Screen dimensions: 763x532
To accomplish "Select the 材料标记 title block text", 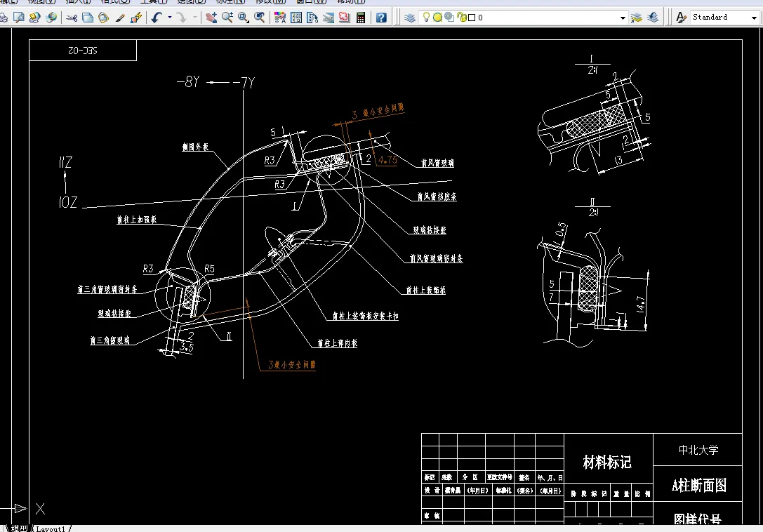I will point(607,462).
